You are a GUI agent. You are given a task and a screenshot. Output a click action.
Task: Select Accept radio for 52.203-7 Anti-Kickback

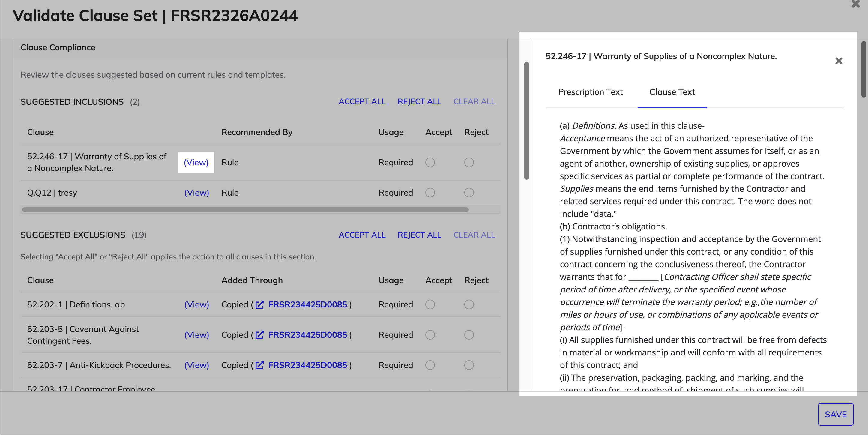click(x=430, y=365)
